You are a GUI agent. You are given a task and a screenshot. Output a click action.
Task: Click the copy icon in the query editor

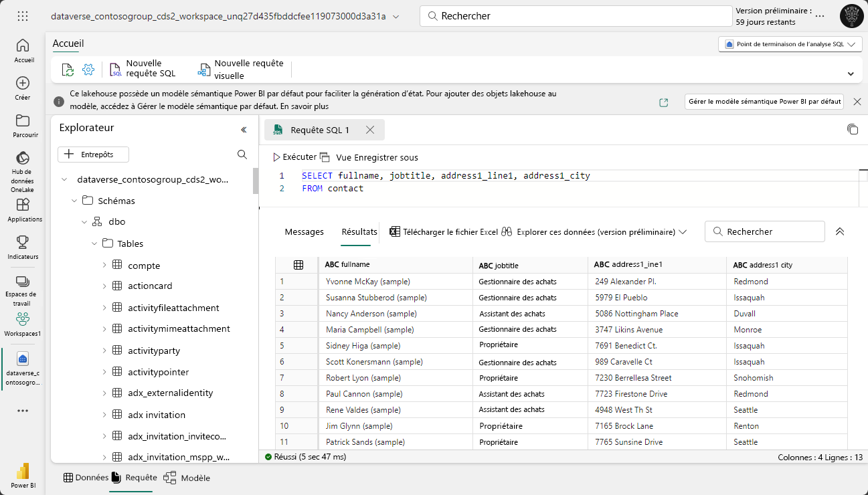[852, 129]
